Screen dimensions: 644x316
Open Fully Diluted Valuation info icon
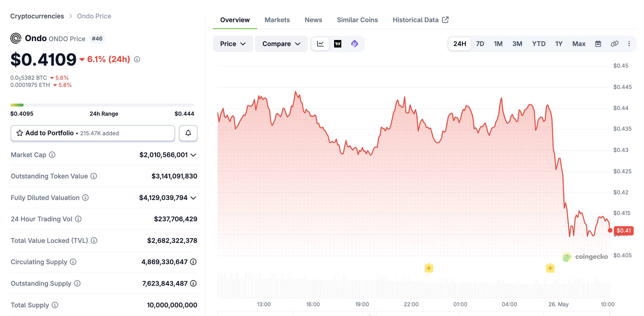[x=85, y=198]
